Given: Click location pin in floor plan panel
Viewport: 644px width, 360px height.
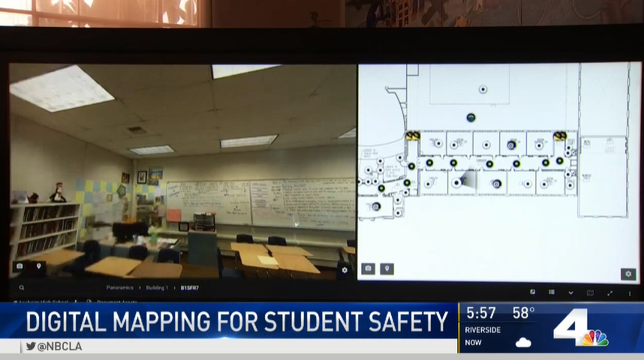Looking at the screenshot, I should click(x=387, y=268).
